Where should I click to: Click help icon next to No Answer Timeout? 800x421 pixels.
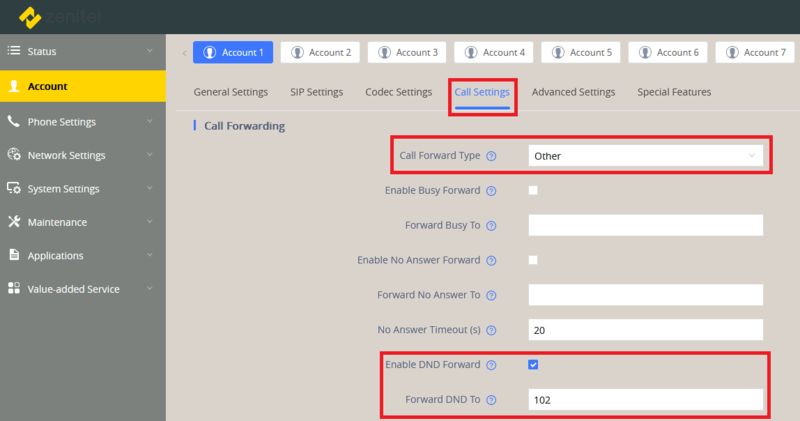tap(491, 330)
